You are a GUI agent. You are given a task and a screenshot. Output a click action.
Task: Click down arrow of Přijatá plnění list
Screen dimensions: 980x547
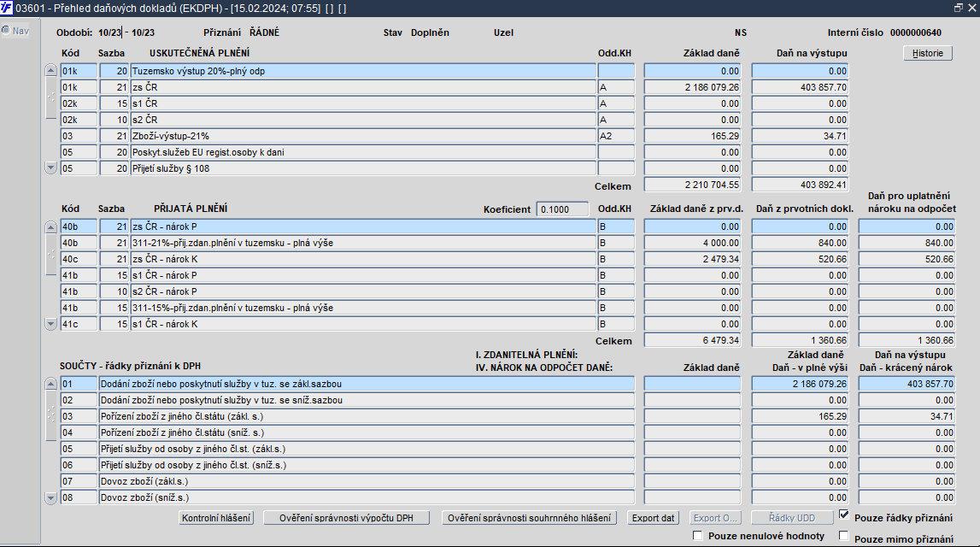tap(51, 324)
